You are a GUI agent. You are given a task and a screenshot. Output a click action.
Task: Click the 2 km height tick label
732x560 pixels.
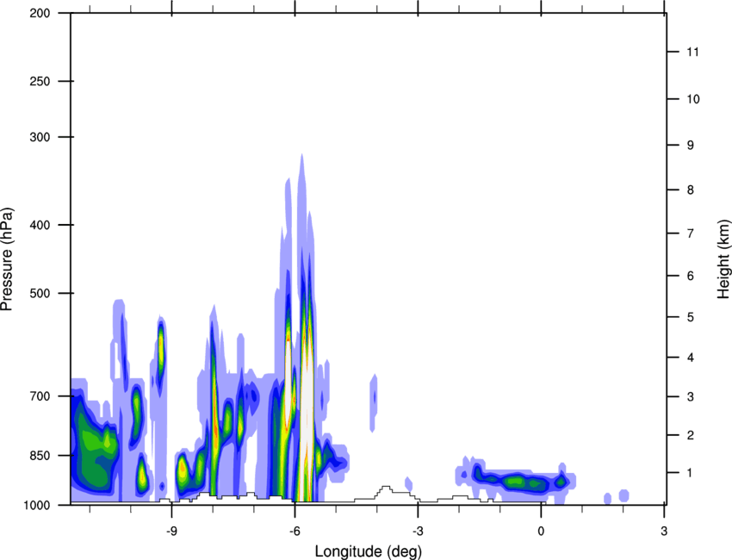[x=691, y=435]
